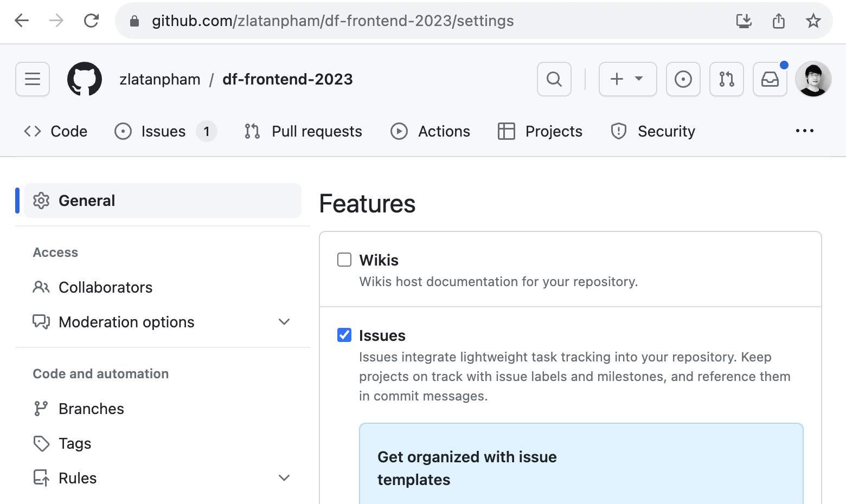Open Rules settings section
Screen dimensions: 846x504
163,478
